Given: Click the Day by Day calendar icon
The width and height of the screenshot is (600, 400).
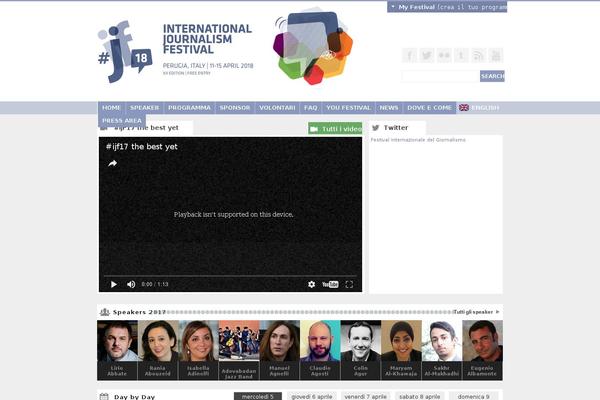Looking at the screenshot, I should coord(104,397).
